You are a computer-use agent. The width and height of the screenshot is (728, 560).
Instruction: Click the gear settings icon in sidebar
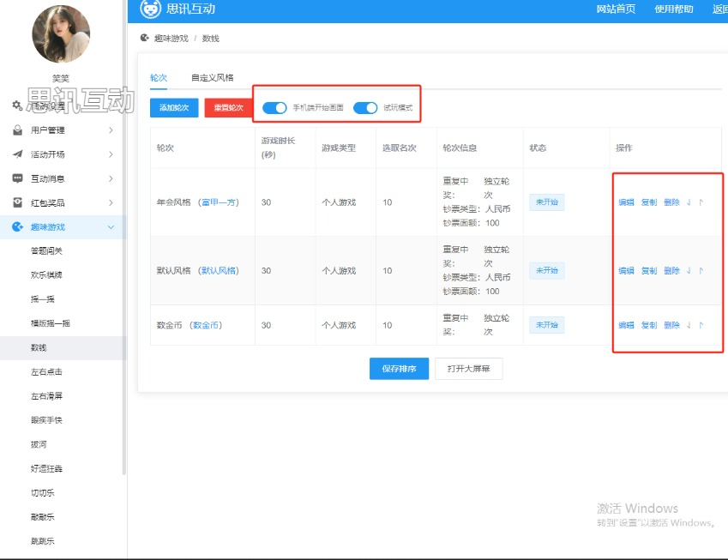pyautogui.click(x=17, y=105)
